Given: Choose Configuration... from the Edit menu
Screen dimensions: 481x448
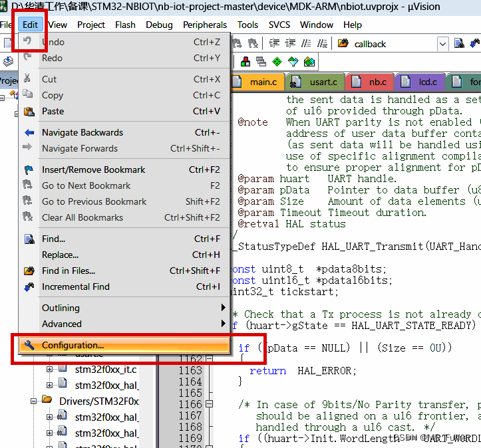Looking at the screenshot, I should (x=73, y=345).
